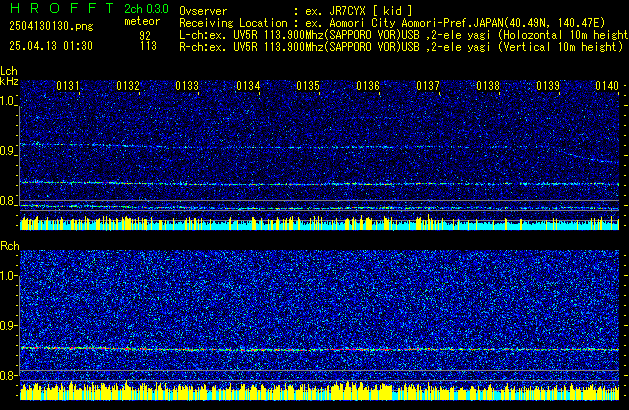Click the Lch 1.0 kHz axis label
Viewport: 629px width, 410px height.
pyautogui.click(x=7, y=101)
